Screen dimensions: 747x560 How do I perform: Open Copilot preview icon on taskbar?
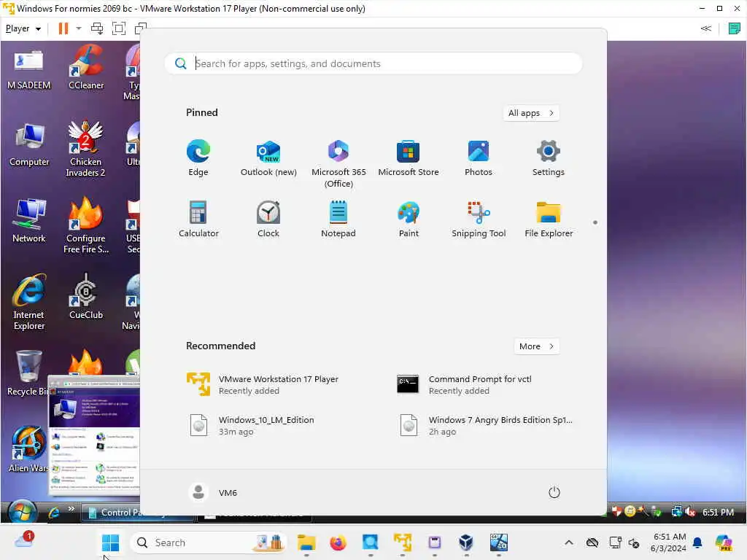tap(724, 542)
